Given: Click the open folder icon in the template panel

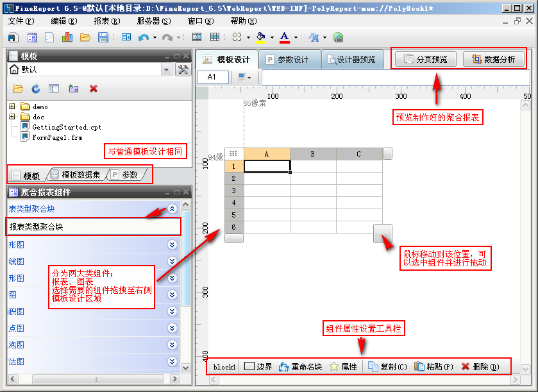Looking at the screenshot, I should 18,89.
